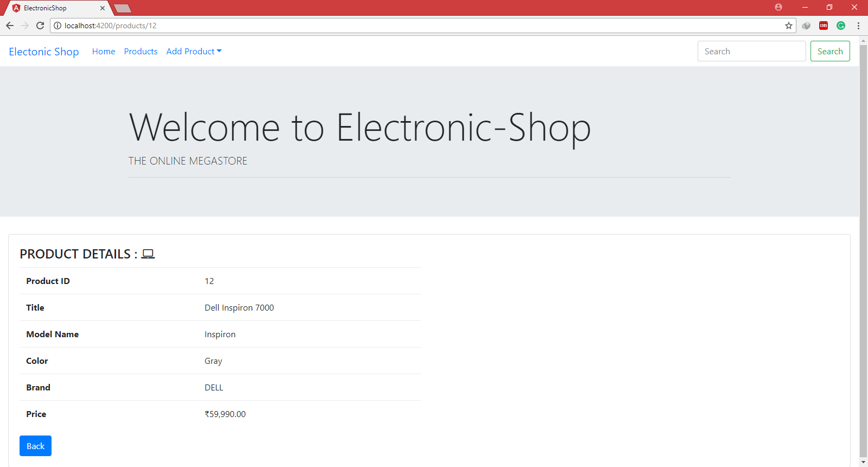868x467 pixels.
Task: Click the brand value DELL
Action: click(214, 387)
